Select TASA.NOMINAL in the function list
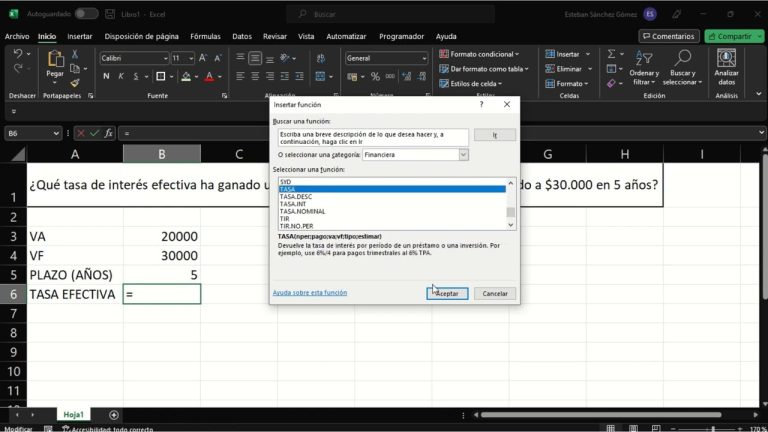 pos(302,211)
